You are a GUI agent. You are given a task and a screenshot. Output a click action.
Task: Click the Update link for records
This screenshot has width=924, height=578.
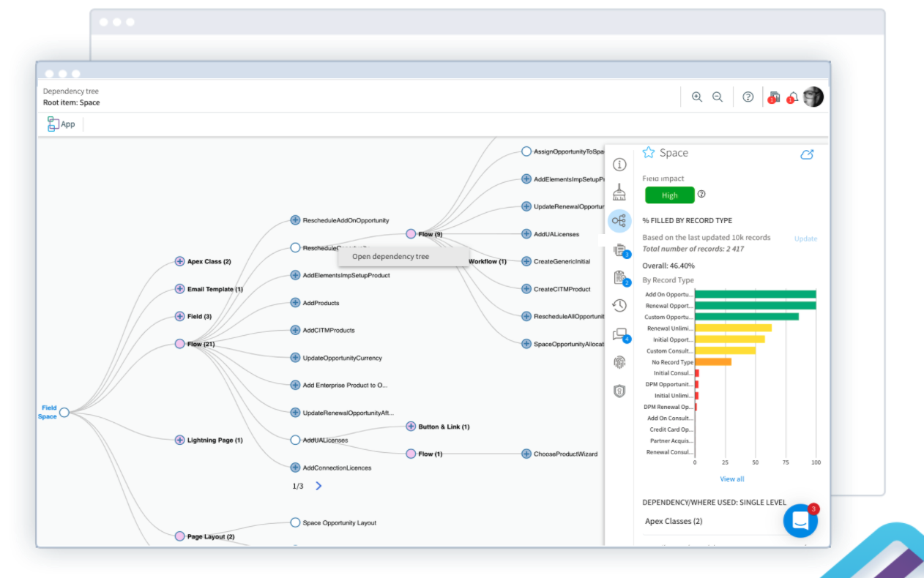click(805, 239)
